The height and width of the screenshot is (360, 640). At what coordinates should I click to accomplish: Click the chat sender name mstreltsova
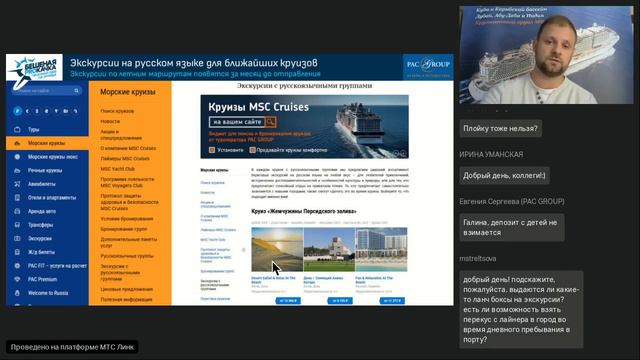[478, 259]
